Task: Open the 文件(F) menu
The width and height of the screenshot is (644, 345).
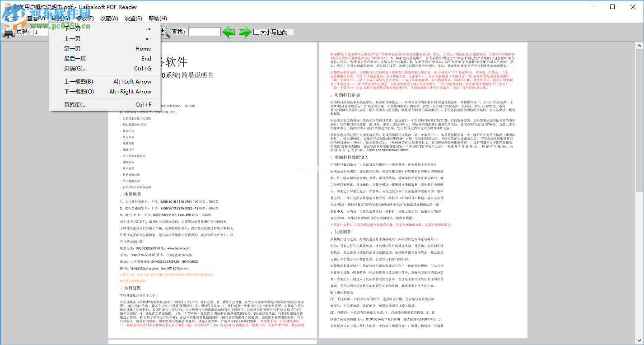Action: tap(12, 19)
